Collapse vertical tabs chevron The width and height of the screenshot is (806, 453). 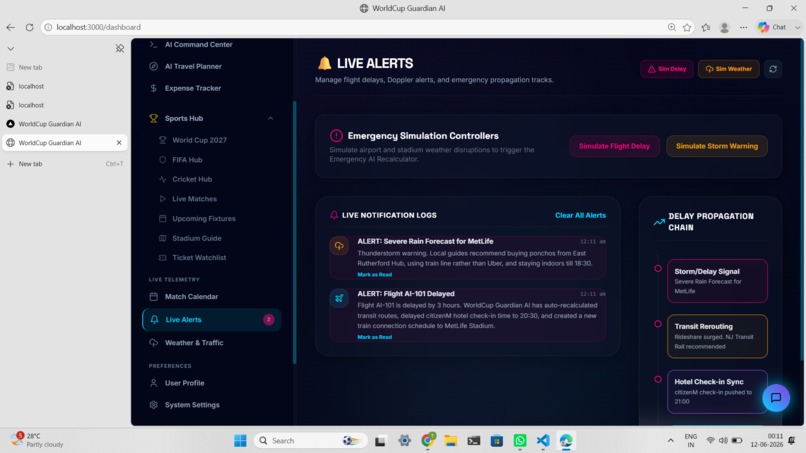tap(11, 49)
